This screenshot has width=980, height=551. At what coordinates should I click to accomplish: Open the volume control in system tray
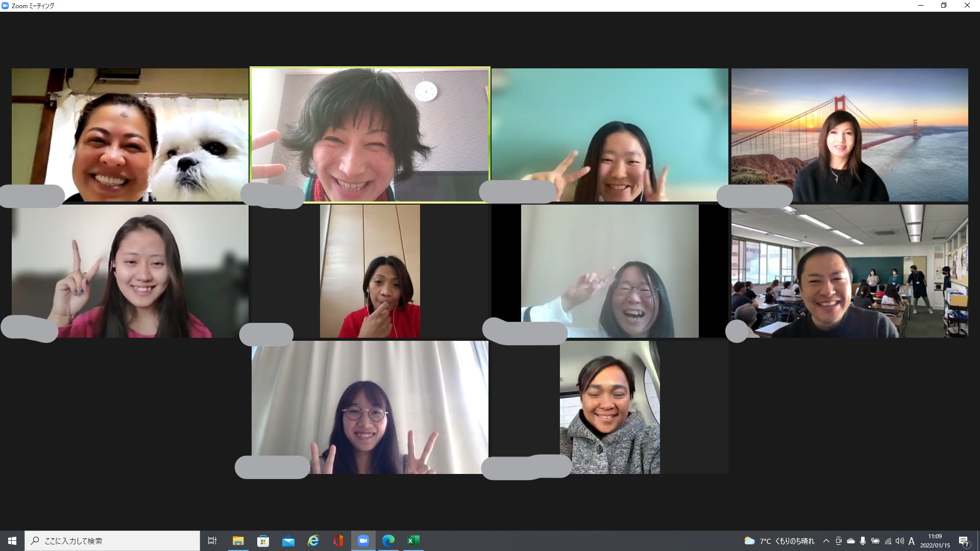click(900, 541)
